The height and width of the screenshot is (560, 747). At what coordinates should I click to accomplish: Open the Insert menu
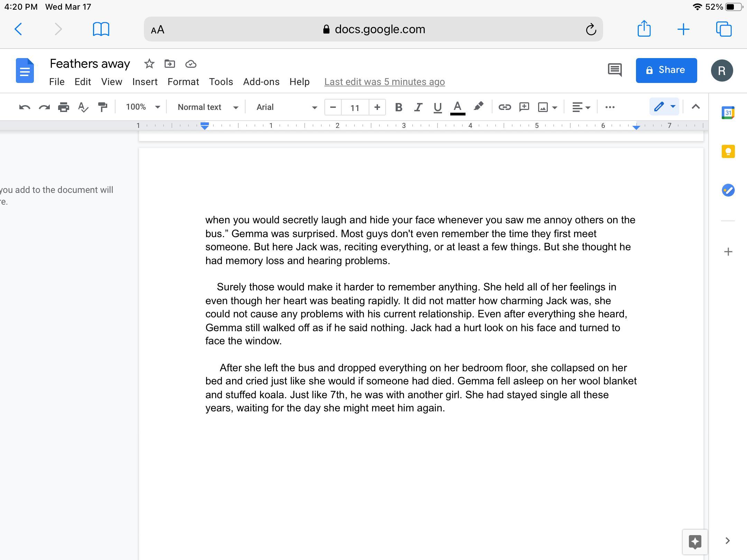click(145, 82)
